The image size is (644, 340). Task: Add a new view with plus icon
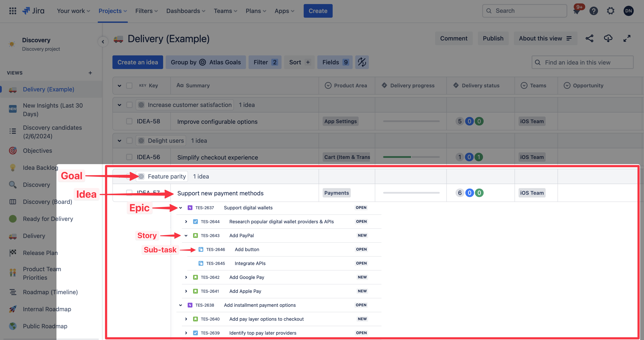[90, 73]
